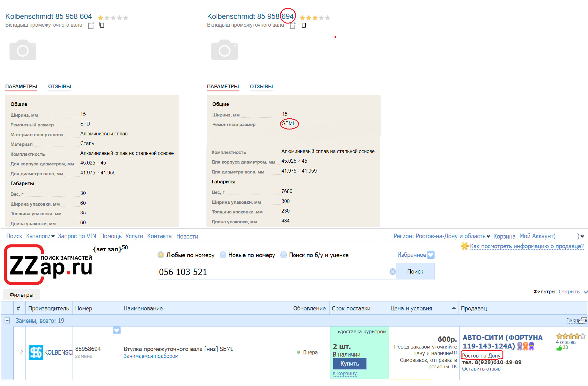Copy the Kolbenschmidt 85 958 604 part number

(x=102, y=25)
